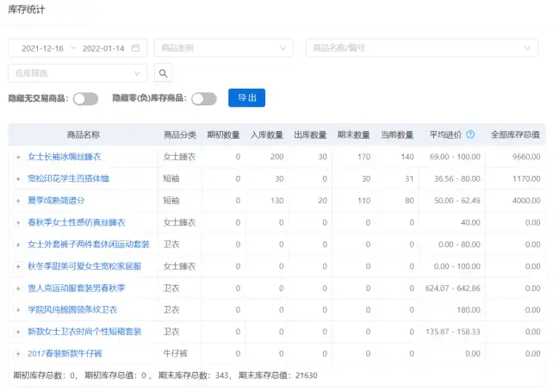This screenshot has width=553, height=392.
Task: Expand the 贵人克运动服套装男春秋季 row
Action: tap(18, 289)
